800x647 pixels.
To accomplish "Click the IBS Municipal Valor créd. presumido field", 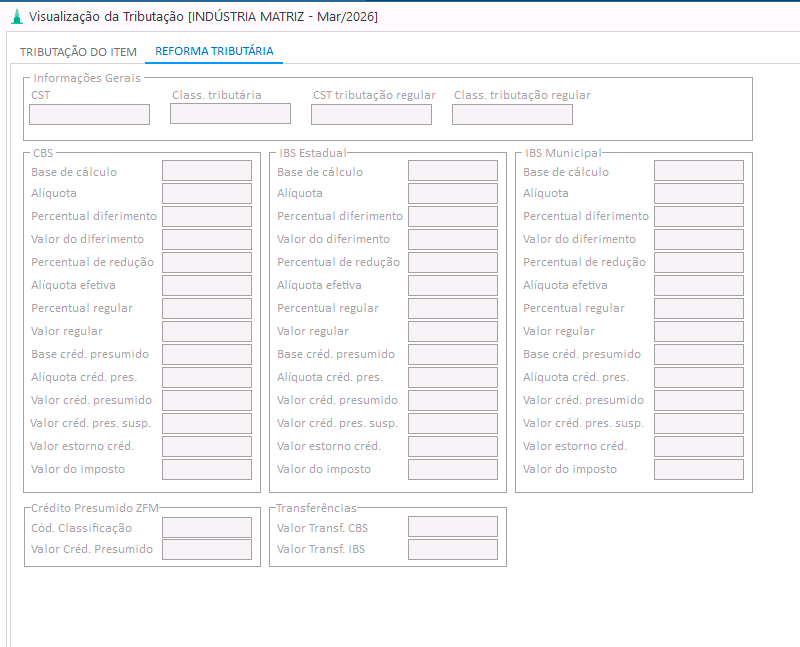I will click(x=699, y=401).
